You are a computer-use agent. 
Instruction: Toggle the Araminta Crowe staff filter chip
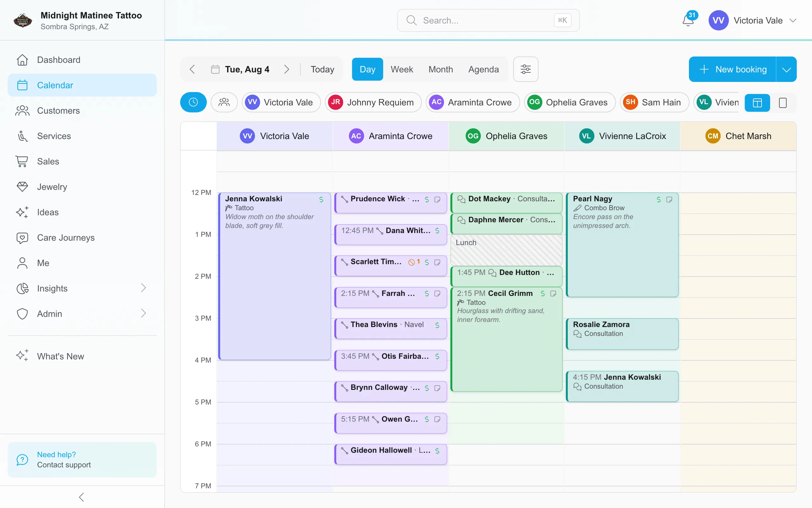473,102
